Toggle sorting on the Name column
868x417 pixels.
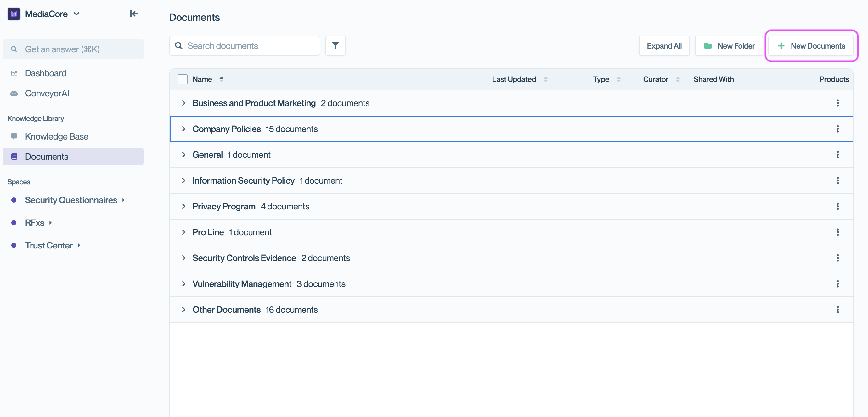tap(221, 79)
